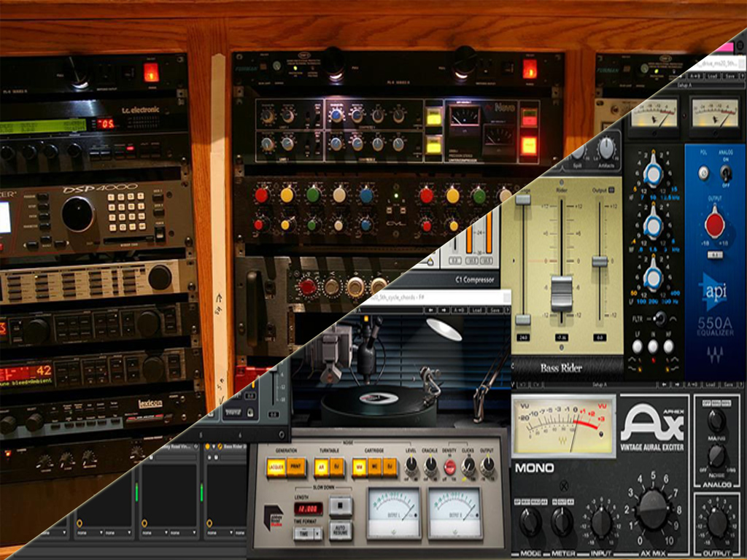Image resolution: width=747 pixels, height=560 pixels.
Task: Click the Bass Rider 24.0 range value
Action: [523, 337]
